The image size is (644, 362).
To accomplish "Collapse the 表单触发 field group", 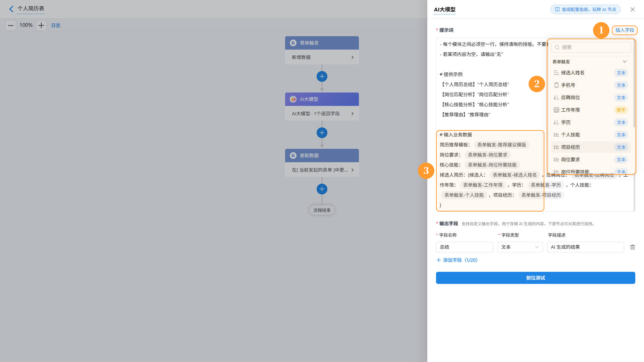I will tap(625, 62).
